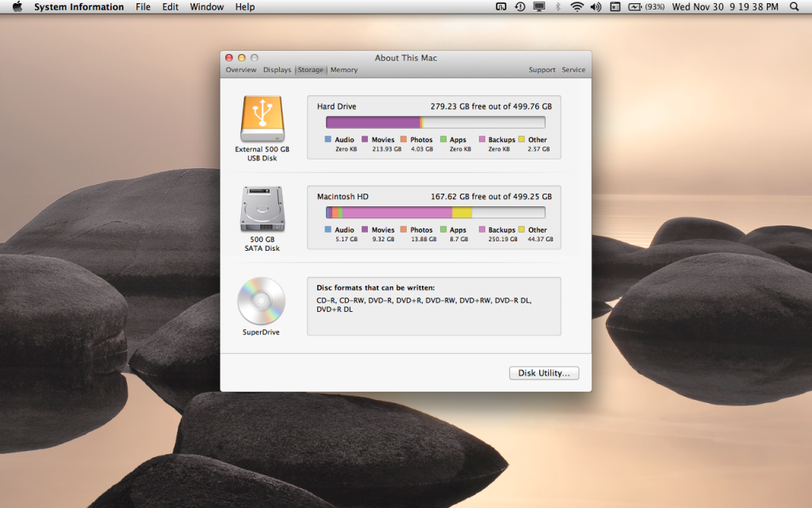Click the gray 500 GB SATA Disk icon

click(262, 209)
